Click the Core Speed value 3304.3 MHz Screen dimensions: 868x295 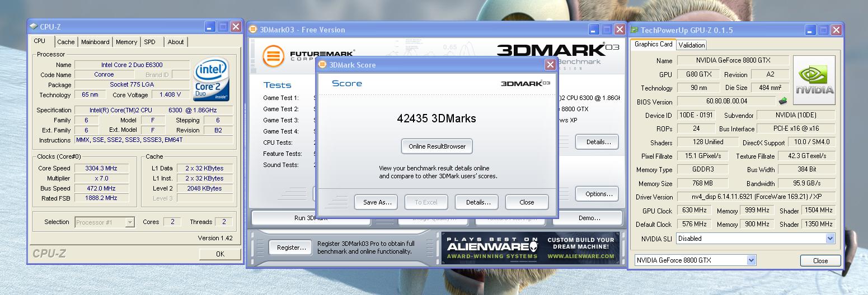(101, 168)
